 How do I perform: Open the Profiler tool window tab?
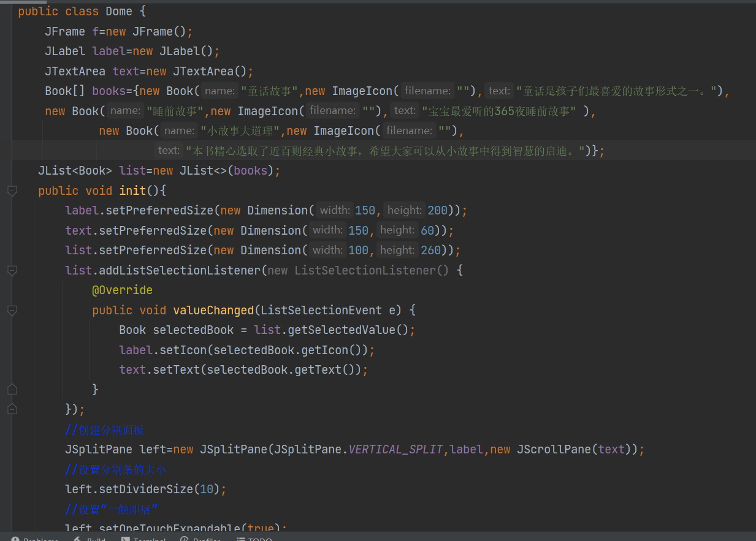coord(200,539)
